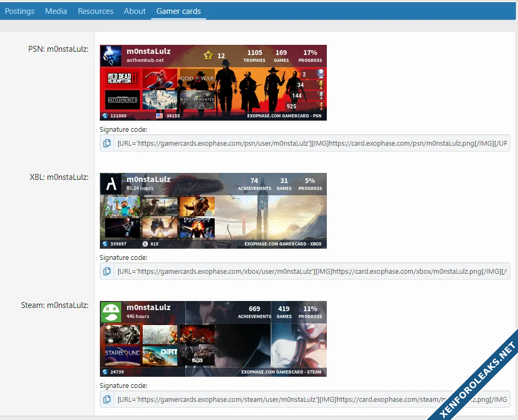Go to the About tab
The width and height of the screenshot is (518, 420).
pyautogui.click(x=135, y=11)
